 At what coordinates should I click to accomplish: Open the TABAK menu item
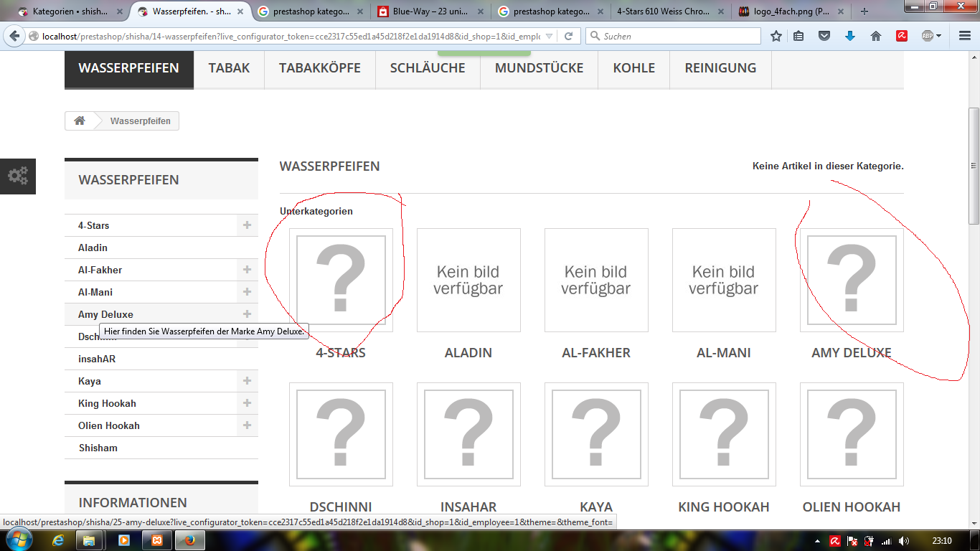click(x=230, y=69)
